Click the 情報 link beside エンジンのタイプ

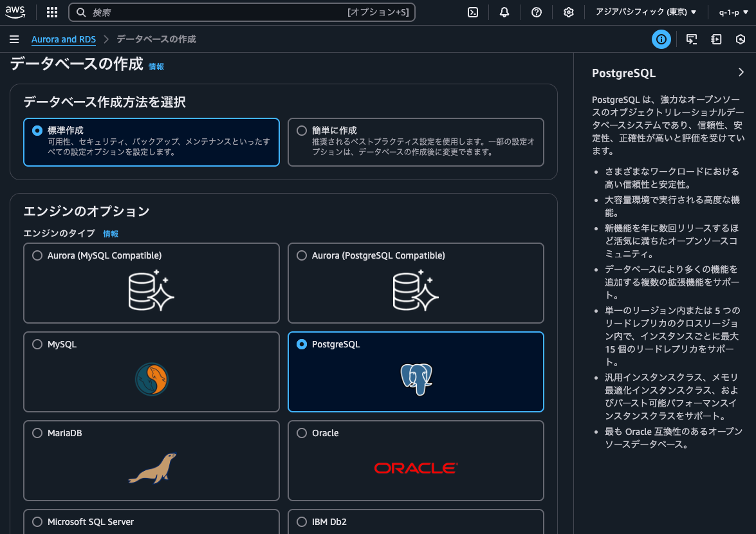click(x=111, y=234)
